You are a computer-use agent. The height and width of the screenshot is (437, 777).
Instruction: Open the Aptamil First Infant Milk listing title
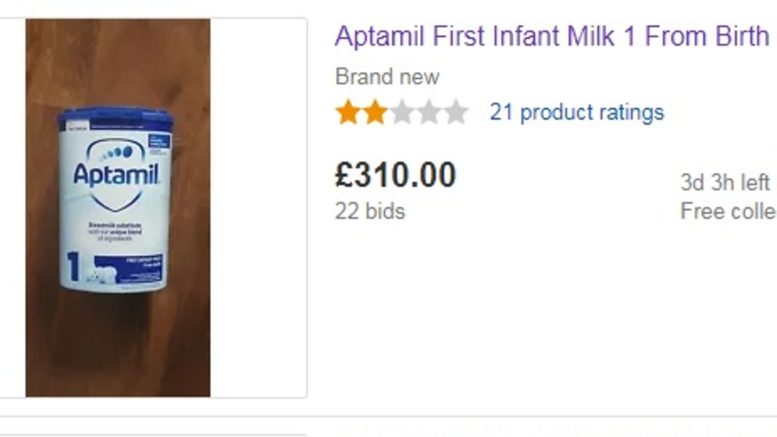[552, 37]
